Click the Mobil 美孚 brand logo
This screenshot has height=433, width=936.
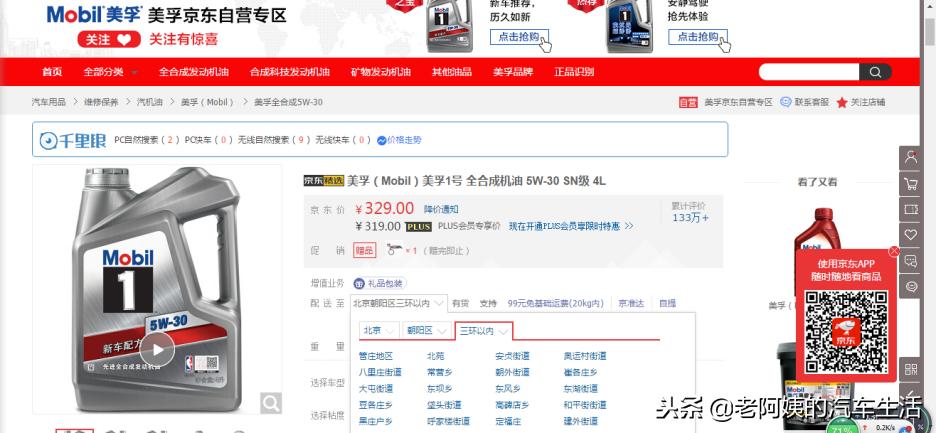coord(93,14)
